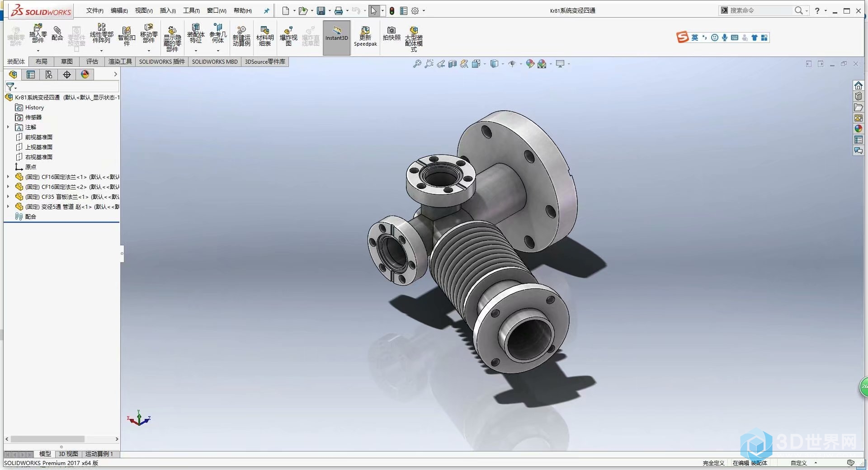Click the Take Snapshot tool

[x=392, y=34]
